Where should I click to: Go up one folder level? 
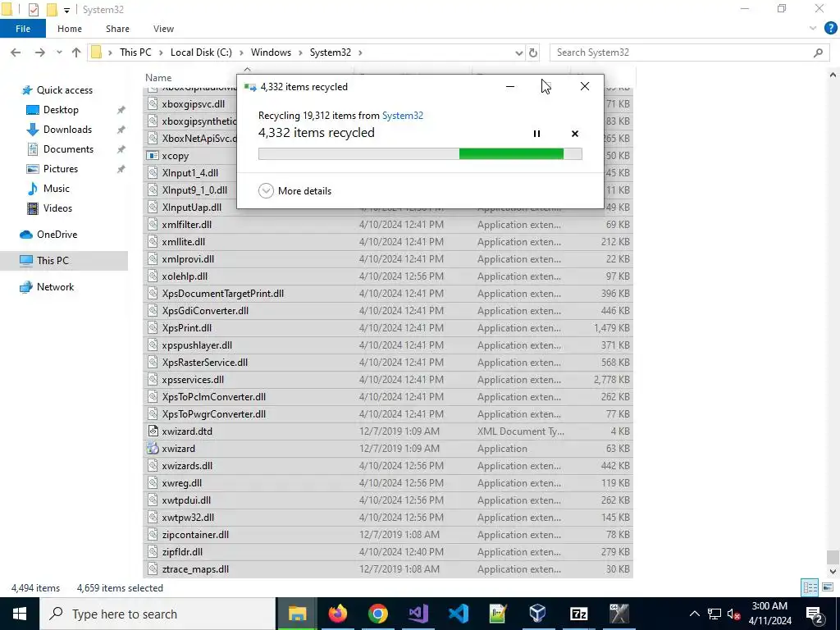(76, 52)
